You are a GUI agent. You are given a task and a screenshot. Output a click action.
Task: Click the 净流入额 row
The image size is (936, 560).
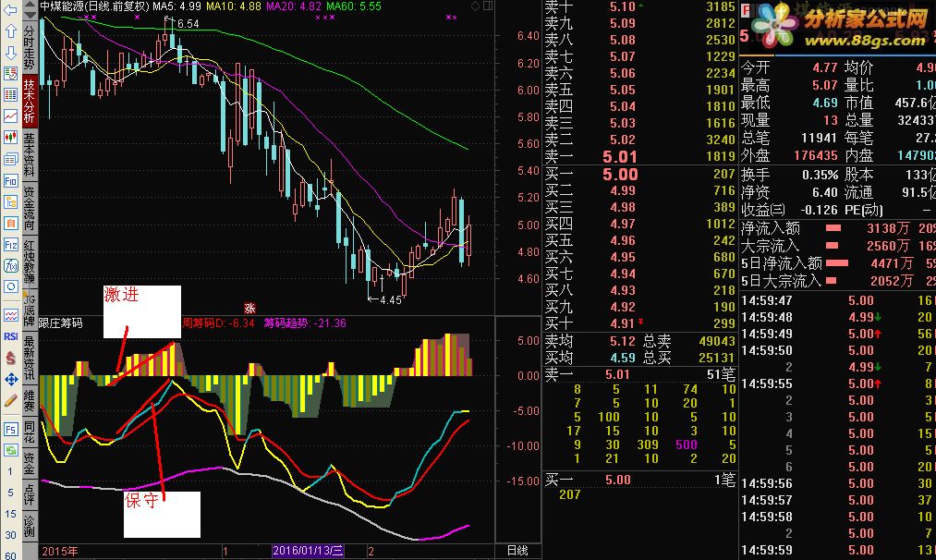(837, 228)
